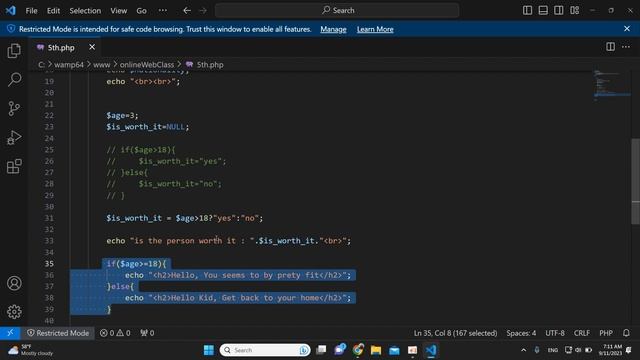The image size is (640, 360).
Task: Go forward with the right arrow
Action: [203, 11]
